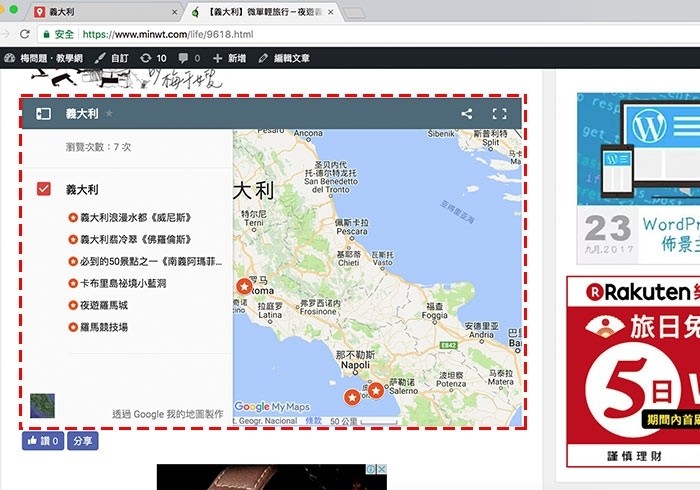The image size is (700, 490).
Task: Click the updates icon showing 10
Action: pyautogui.click(x=153, y=58)
